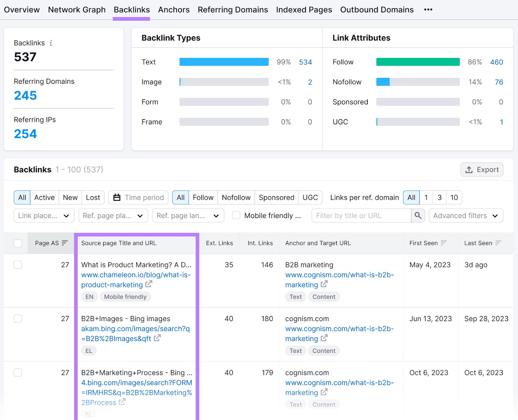Image resolution: width=518 pixels, height=420 pixels.
Task: Open the three-dots more tabs menu
Action: pos(428,10)
